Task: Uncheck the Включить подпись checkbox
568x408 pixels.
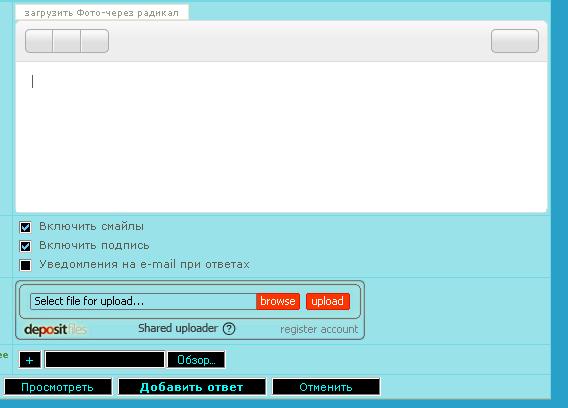Action: point(25,246)
